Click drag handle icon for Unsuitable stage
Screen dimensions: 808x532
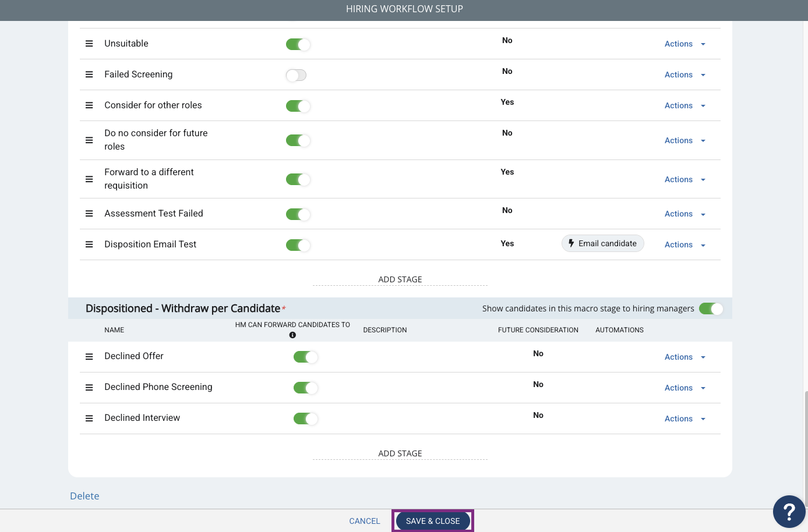coord(89,44)
